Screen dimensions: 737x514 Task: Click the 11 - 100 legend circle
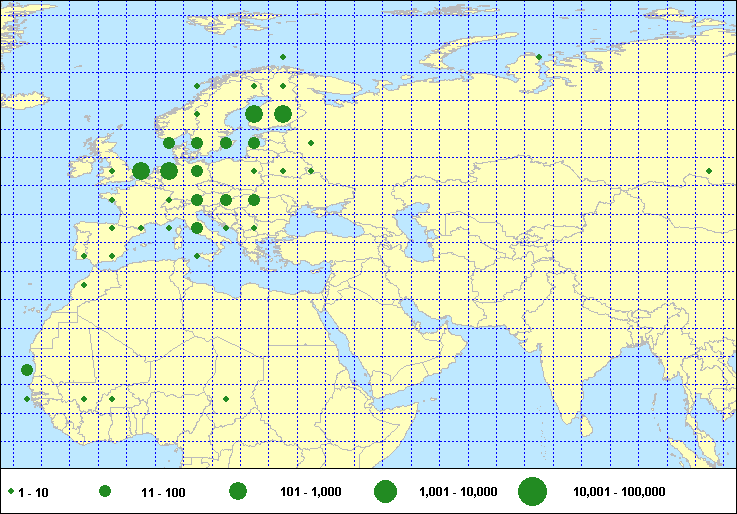[x=105, y=491]
